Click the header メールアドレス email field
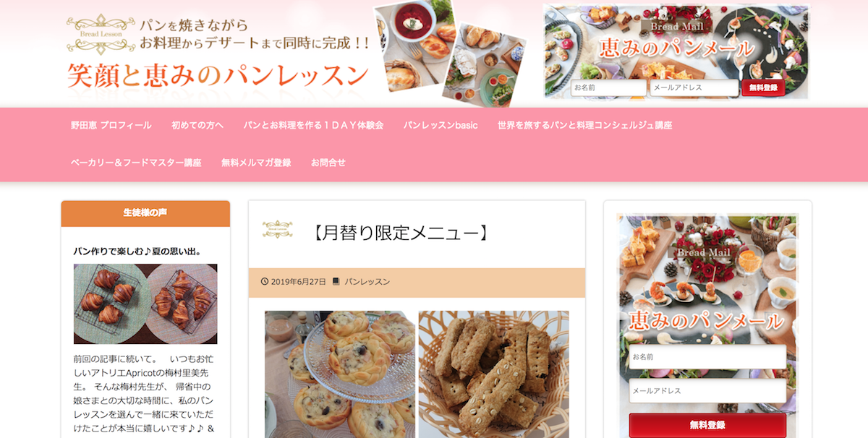 694,87
